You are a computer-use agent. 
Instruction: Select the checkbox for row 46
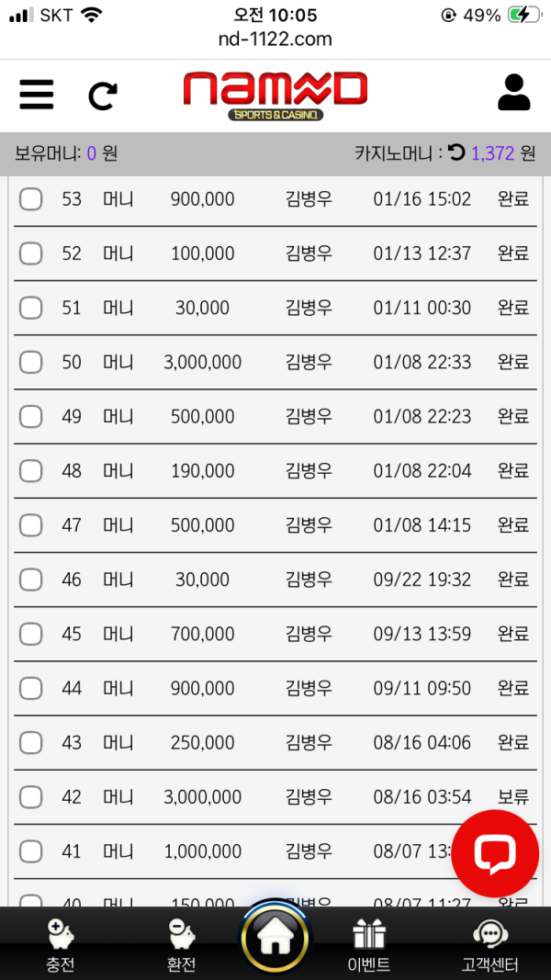[x=31, y=580]
